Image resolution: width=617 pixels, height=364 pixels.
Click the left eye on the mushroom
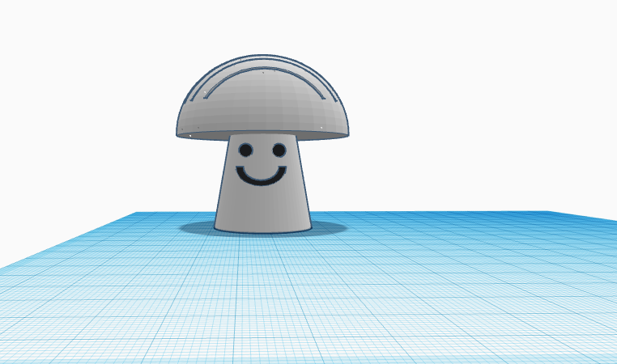245,150
